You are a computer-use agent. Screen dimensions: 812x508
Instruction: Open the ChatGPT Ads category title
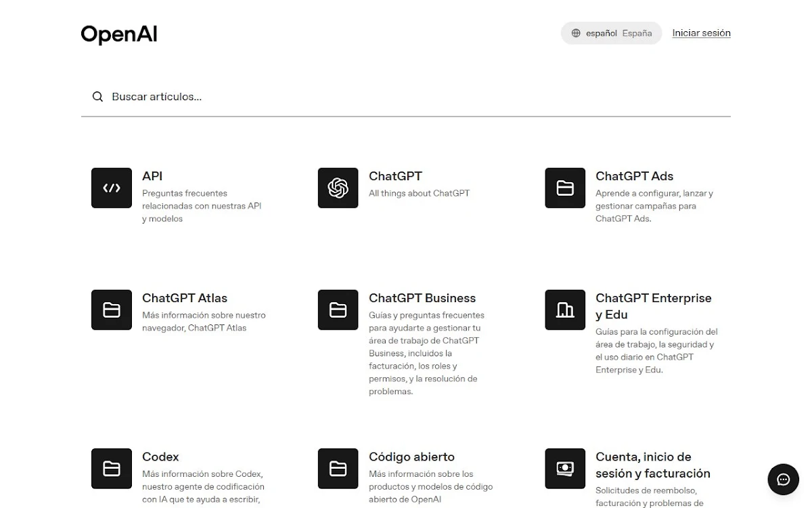tap(634, 176)
